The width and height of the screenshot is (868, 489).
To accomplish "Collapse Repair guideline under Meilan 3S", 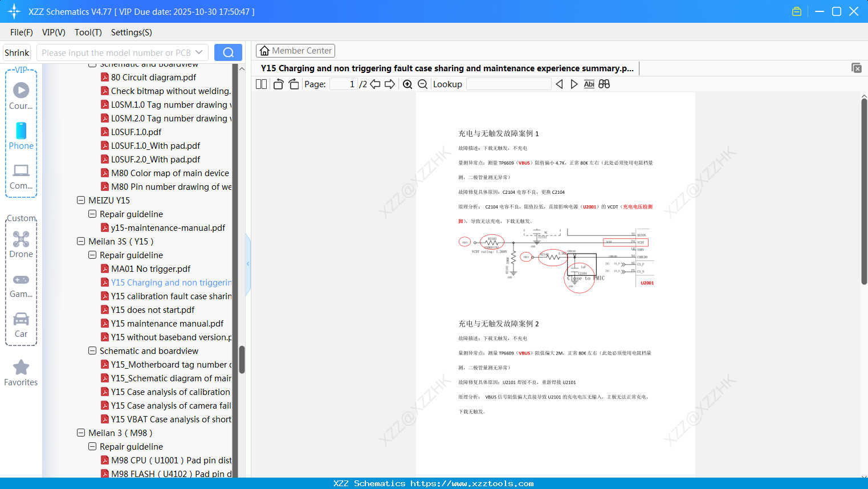I will pyautogui.click(x=92, y=255).
